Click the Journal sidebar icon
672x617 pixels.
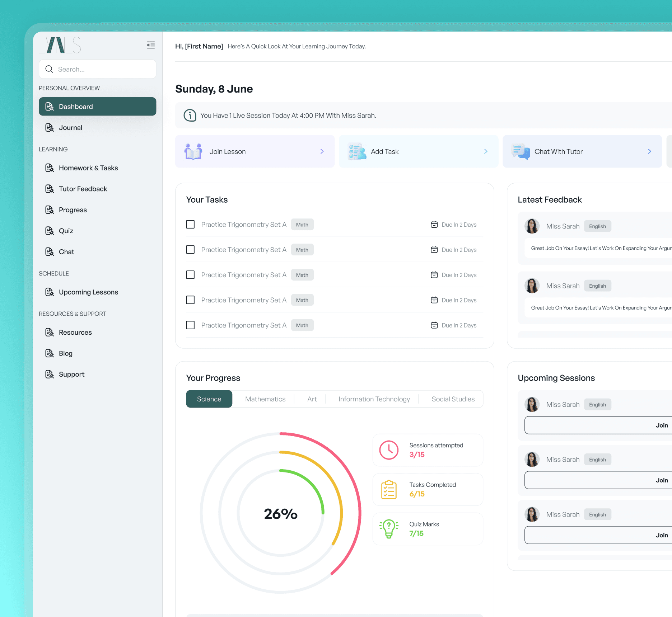(50, 128)
